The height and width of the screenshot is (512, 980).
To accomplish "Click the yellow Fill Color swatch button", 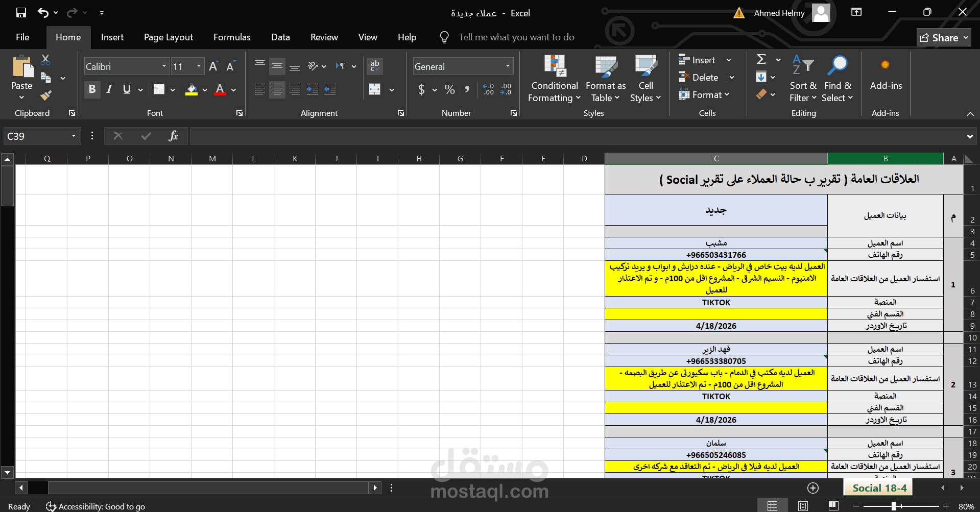I will pos(192,90).
